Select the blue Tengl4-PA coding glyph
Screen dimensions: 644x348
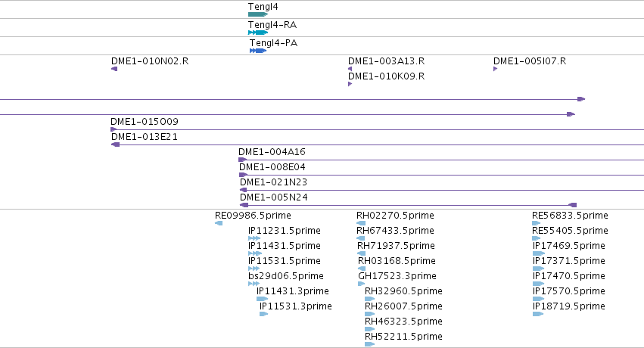[x=258, y=51]
